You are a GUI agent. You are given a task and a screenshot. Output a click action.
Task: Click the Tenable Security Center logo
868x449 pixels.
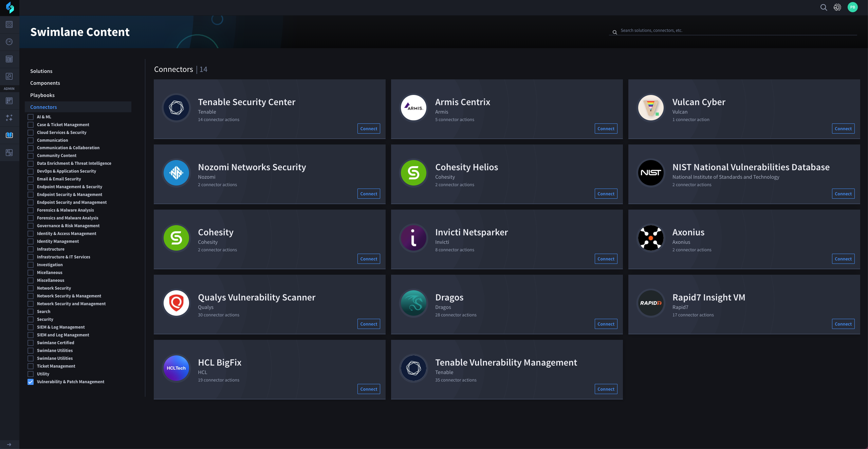click(176, 108)
